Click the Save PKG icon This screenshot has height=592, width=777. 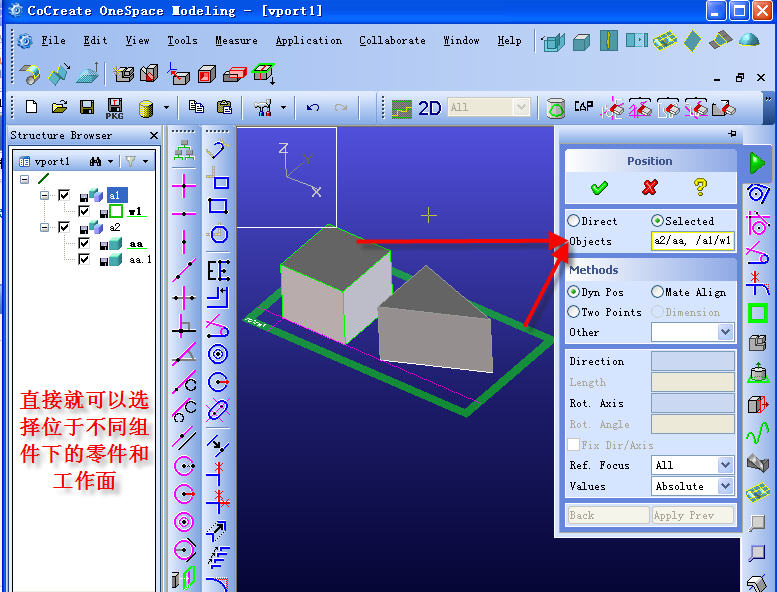pyautogui.click(x=114, y=108)
